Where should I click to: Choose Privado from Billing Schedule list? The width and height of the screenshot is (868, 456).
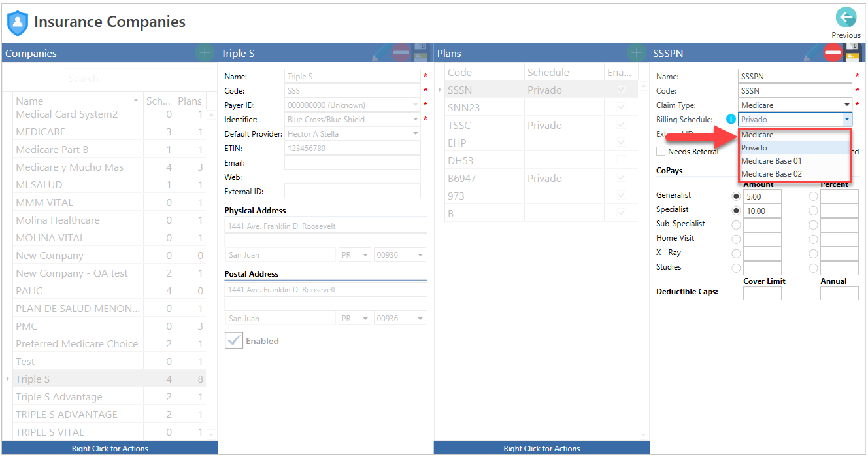(x=795, y=148)
